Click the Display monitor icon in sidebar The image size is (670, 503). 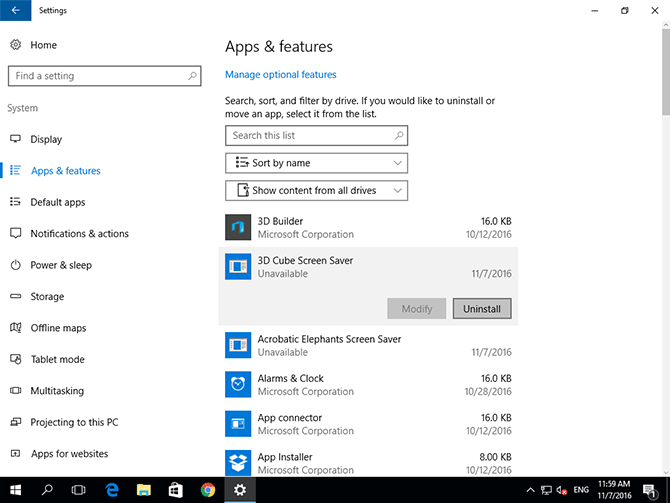coord(15,139)
